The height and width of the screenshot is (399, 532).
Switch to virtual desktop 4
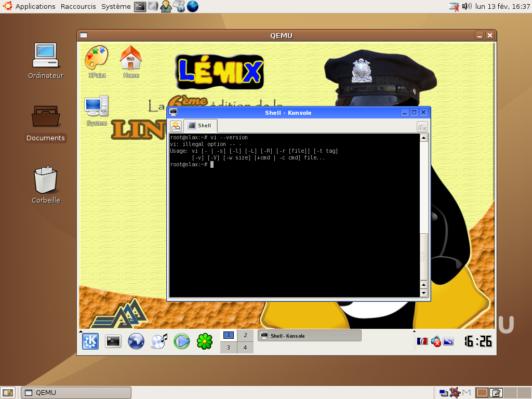[x=245, y=348]
